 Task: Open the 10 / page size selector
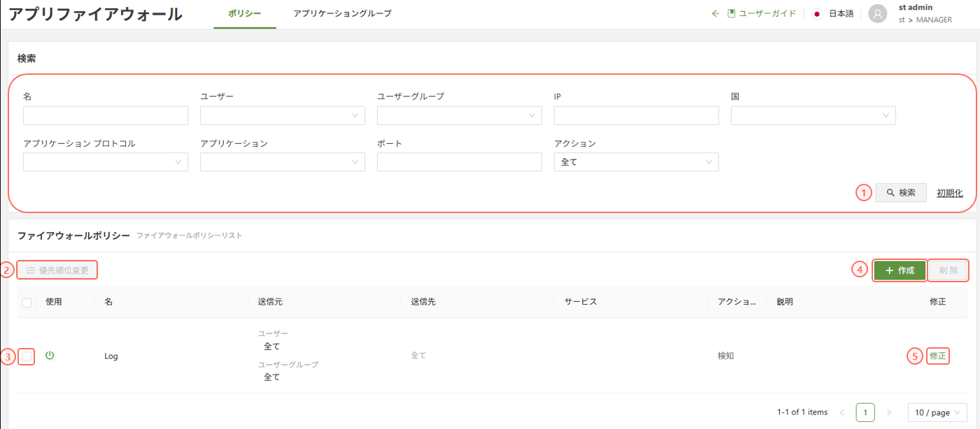937,412
